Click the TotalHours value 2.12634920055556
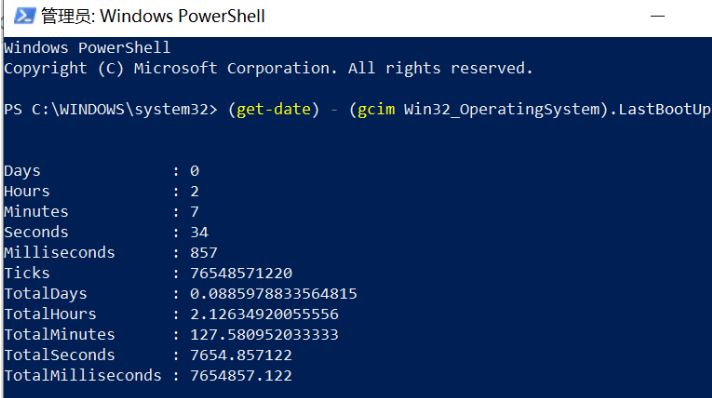This screenshot has width=712, height=398. coord(264,314)
